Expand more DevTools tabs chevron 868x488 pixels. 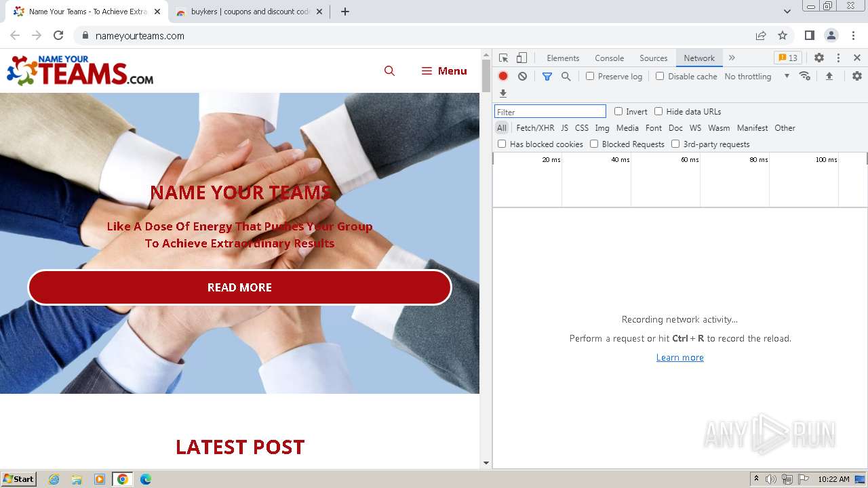tap(732, 58)
